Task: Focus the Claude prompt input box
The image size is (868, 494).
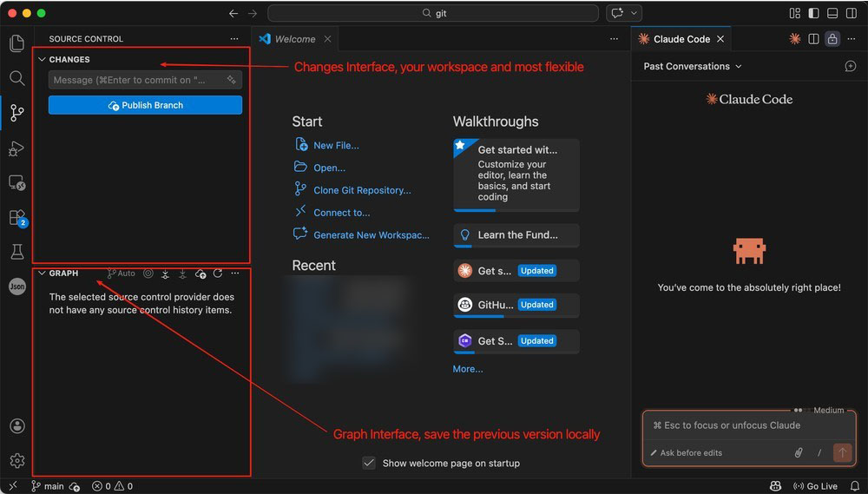Action: (749, 425)
